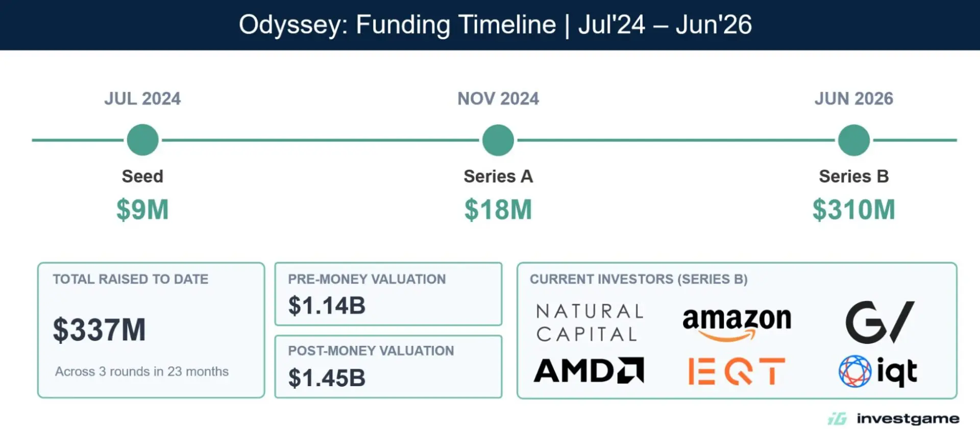The width and height of the screenshot is (980, 429).
Task: Click the Natural Capital logo
Action: pyautogui.click(x=590, y=322)
